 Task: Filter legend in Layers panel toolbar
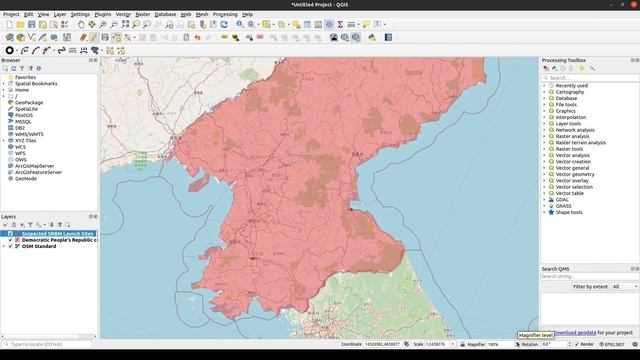point(30,225)
